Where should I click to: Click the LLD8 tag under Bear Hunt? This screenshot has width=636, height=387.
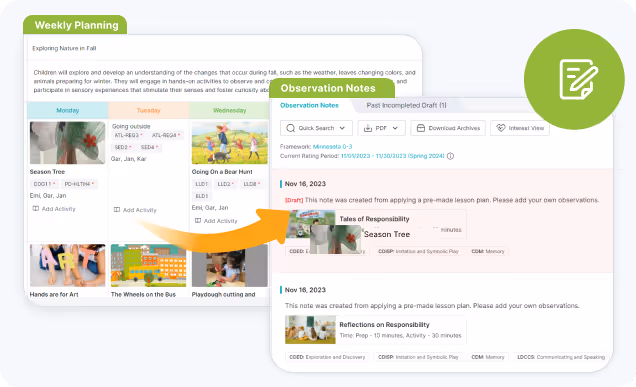click(251, 184)
